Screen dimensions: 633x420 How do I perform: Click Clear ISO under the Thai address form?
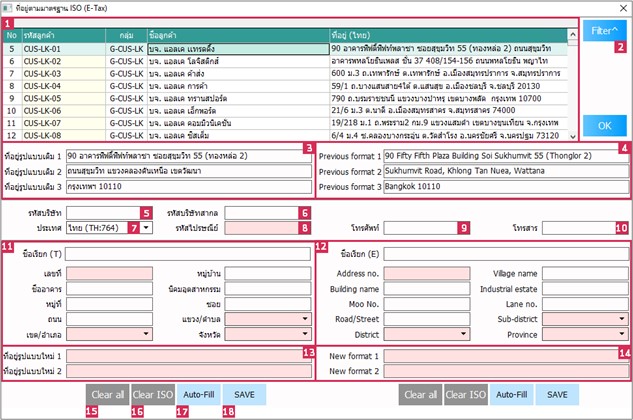coord(153,395)
